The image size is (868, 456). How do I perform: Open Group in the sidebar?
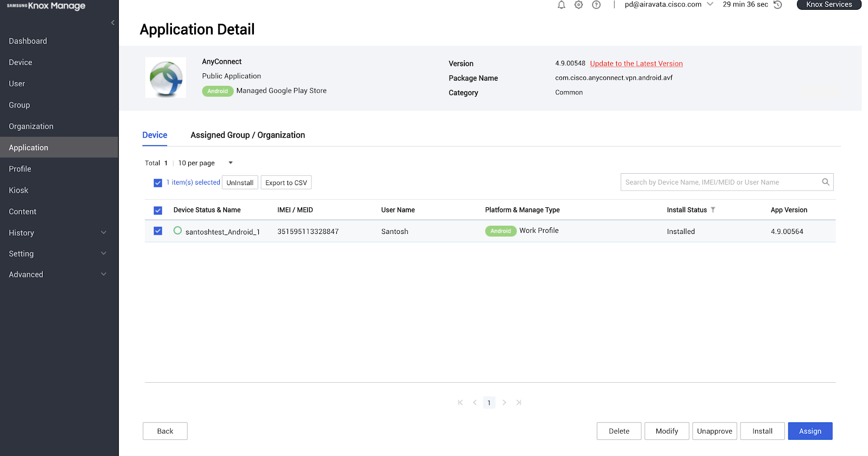[59, 105]
